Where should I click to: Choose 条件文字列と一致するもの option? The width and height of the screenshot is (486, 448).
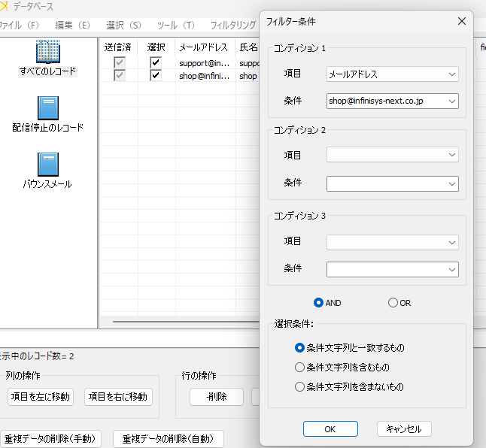tap(299, 348)
